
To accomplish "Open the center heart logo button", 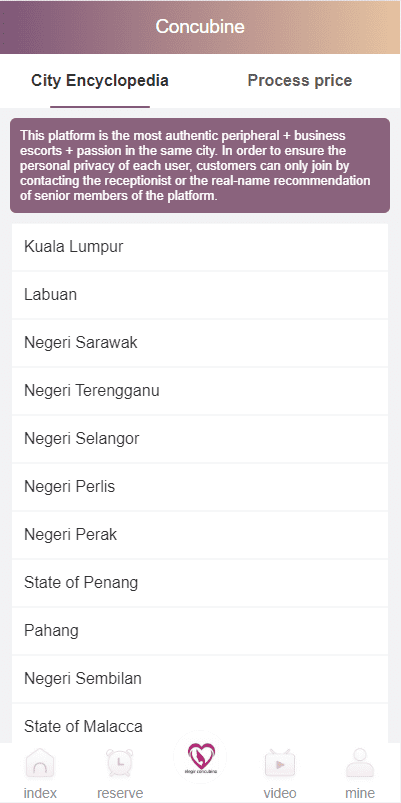I will 200,757.
